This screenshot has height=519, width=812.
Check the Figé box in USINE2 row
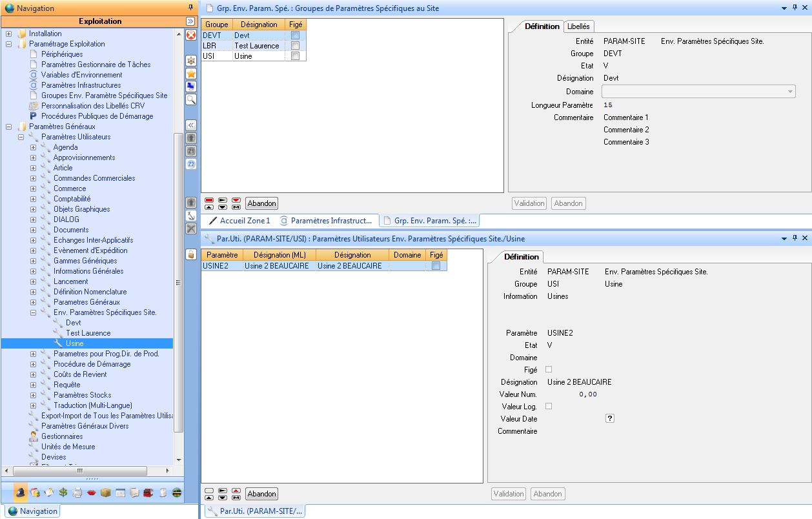pyautogui.click(x=436, y=266)
